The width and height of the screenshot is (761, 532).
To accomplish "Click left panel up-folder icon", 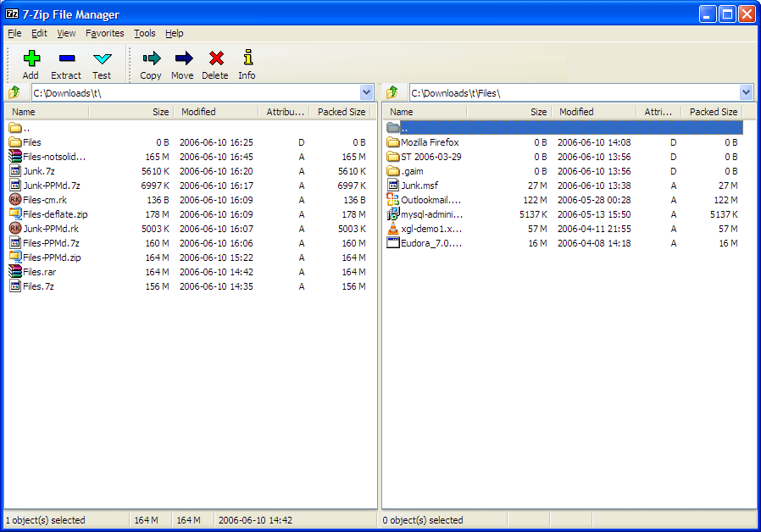I will click(x=14, y=92).
